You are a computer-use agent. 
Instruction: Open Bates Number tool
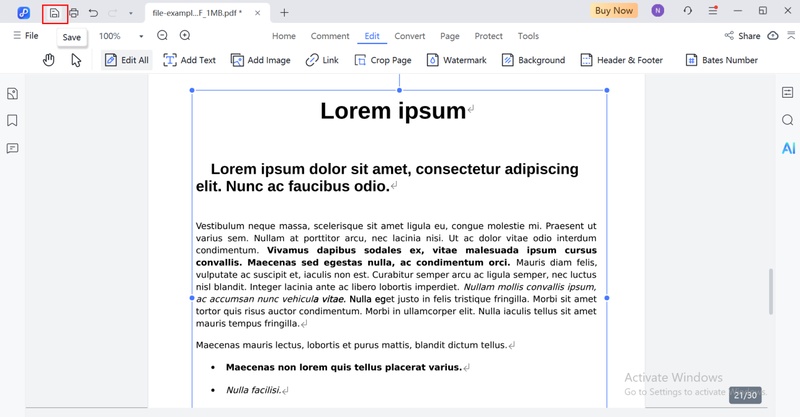coord(721,60)
